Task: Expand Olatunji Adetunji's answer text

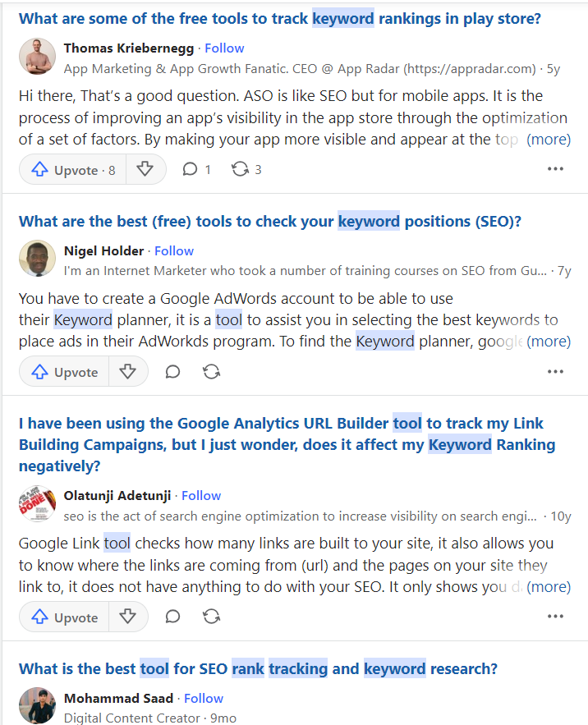Action: [549, 585]
